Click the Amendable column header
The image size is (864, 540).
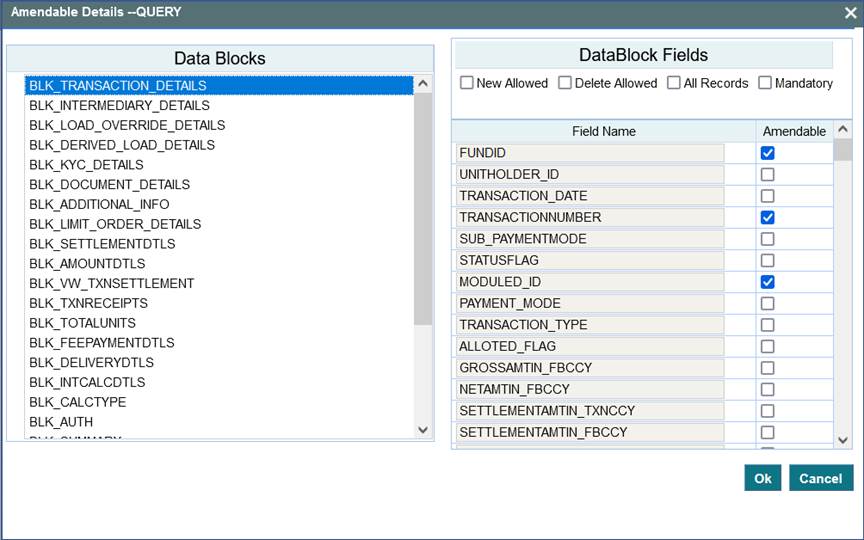click(x=794, y=131)
